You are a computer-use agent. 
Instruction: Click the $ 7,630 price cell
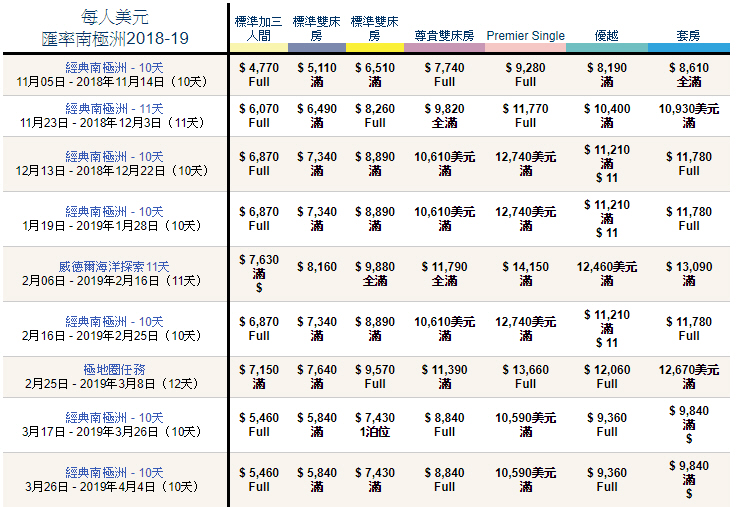coord(259,260)
